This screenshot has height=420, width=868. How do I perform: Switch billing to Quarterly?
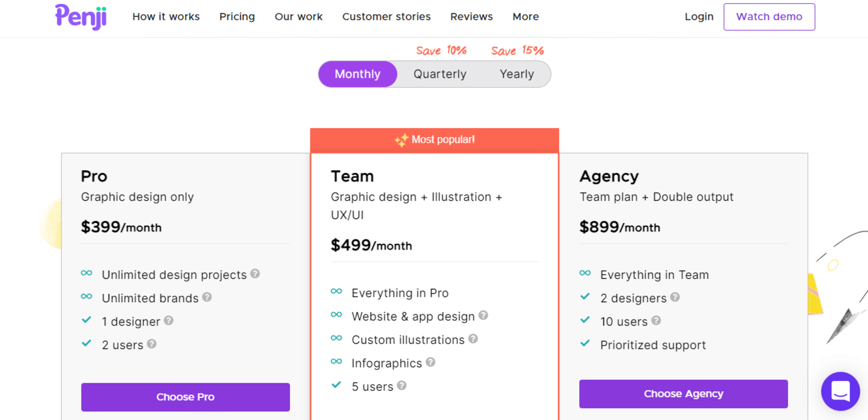[x=440, y=74]
